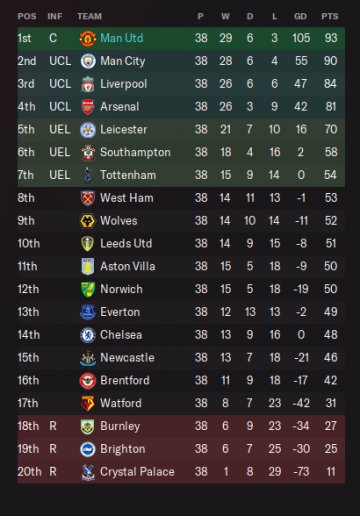This screenshot has width=360, height=516.
Task: Select the Brentford club crest
Action: [88, 381]
